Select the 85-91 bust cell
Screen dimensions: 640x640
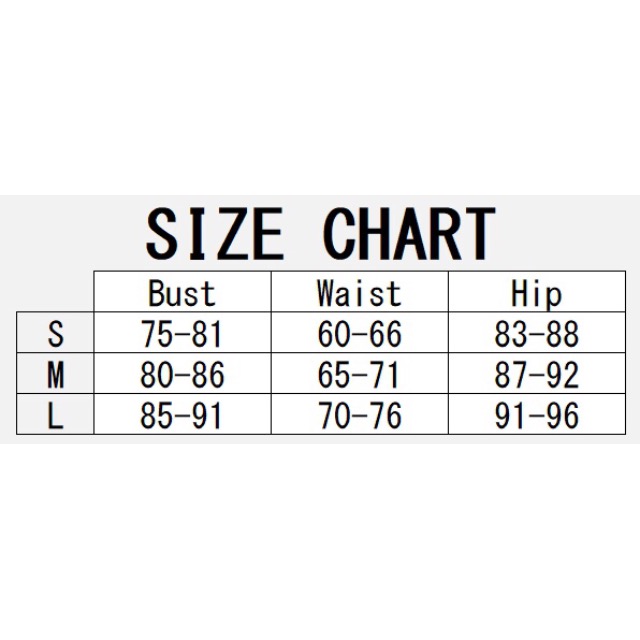tap(182, 414)
